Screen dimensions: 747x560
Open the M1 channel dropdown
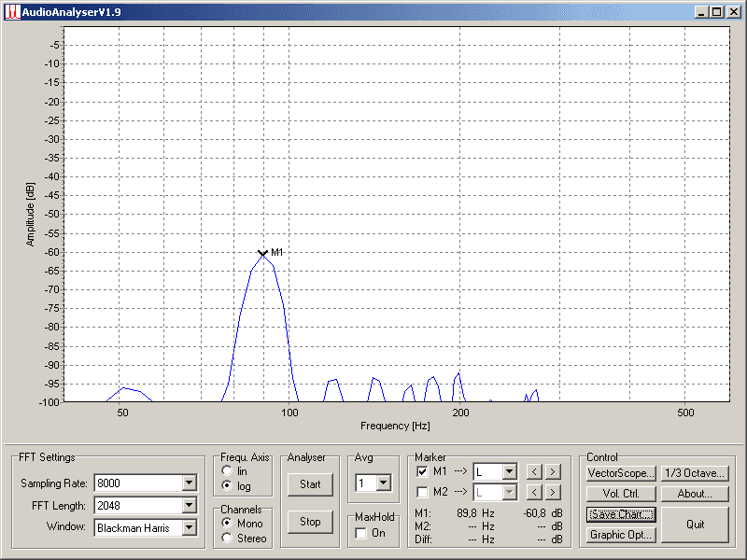point(509,472)
